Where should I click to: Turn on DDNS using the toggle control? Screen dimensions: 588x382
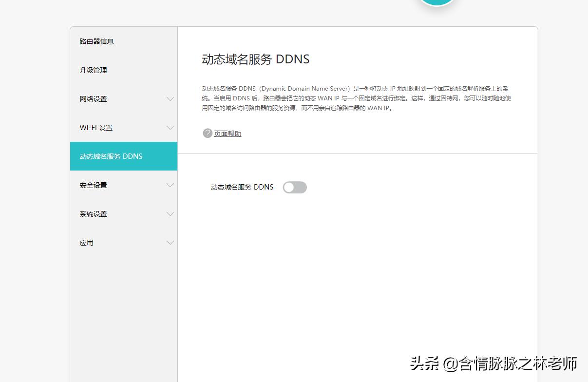tap(294, 187)
